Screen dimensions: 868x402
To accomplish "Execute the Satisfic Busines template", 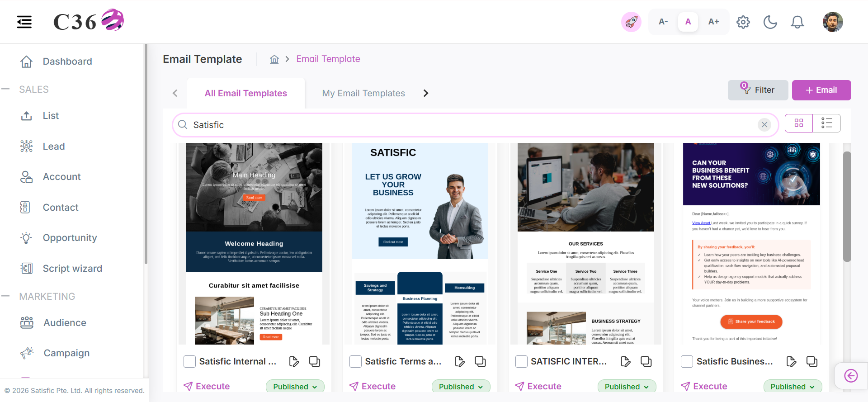I will pos(704,387).
